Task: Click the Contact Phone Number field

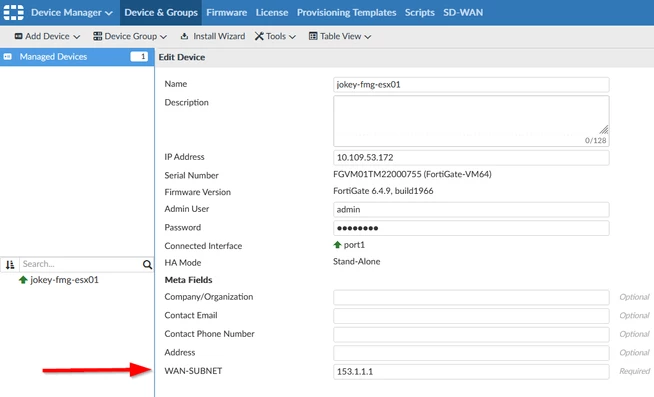Action: point(471,334)
